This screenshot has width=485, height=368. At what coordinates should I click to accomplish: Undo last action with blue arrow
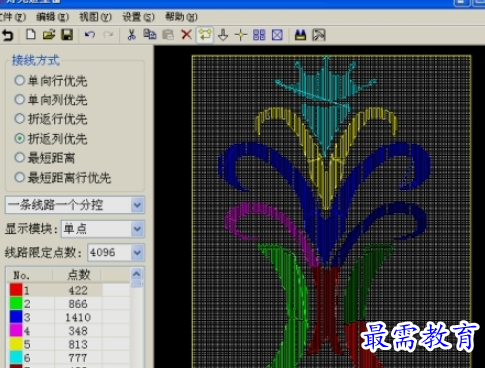90,35
